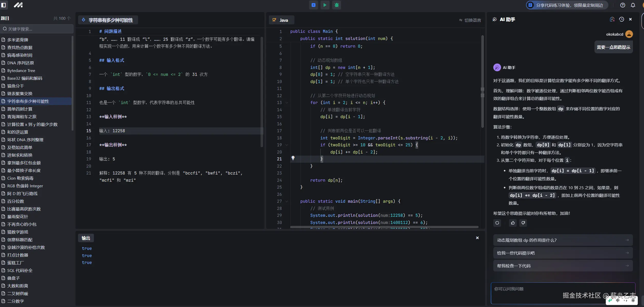Select the 输出 output tab
644x307 pixels.
[x=86, y=238]
